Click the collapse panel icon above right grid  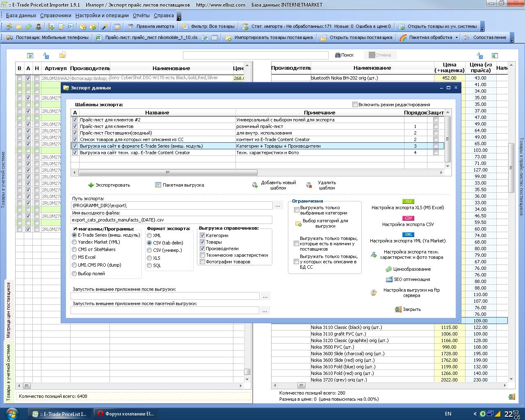[x=495, y=55]
